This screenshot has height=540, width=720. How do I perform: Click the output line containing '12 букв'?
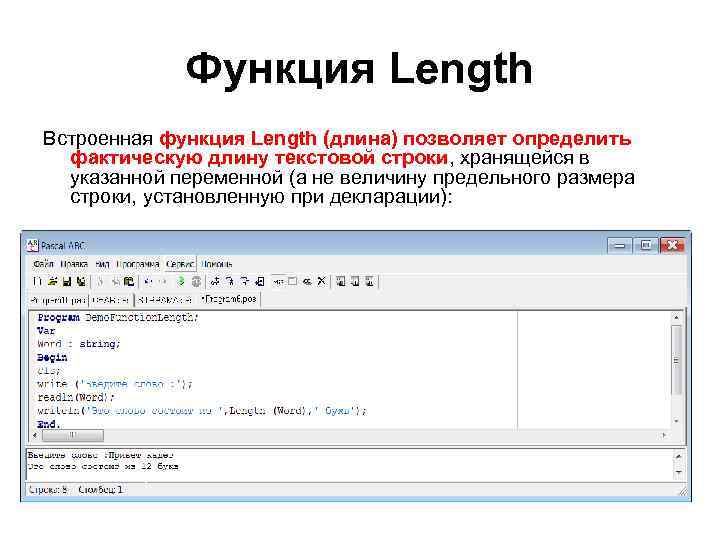(103, 467)
